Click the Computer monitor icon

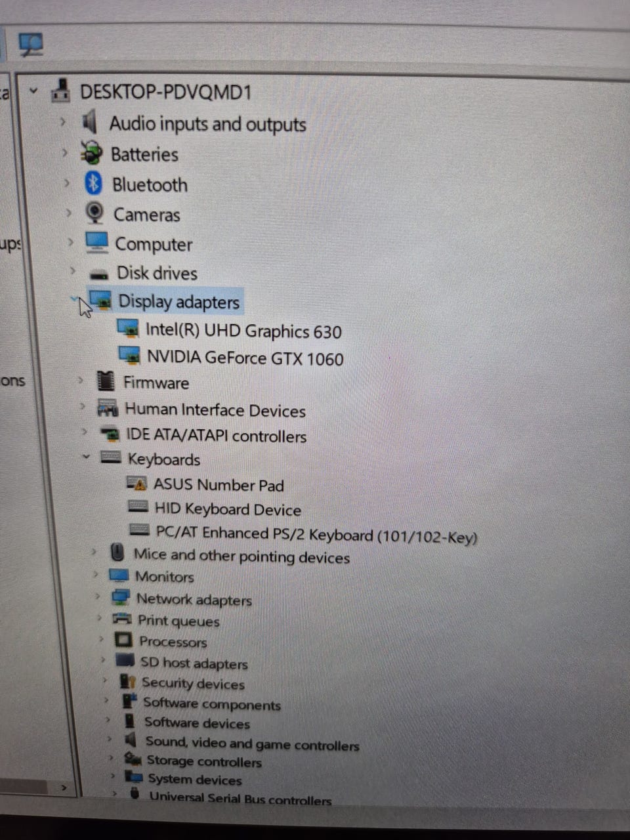[x=97, y=242]
